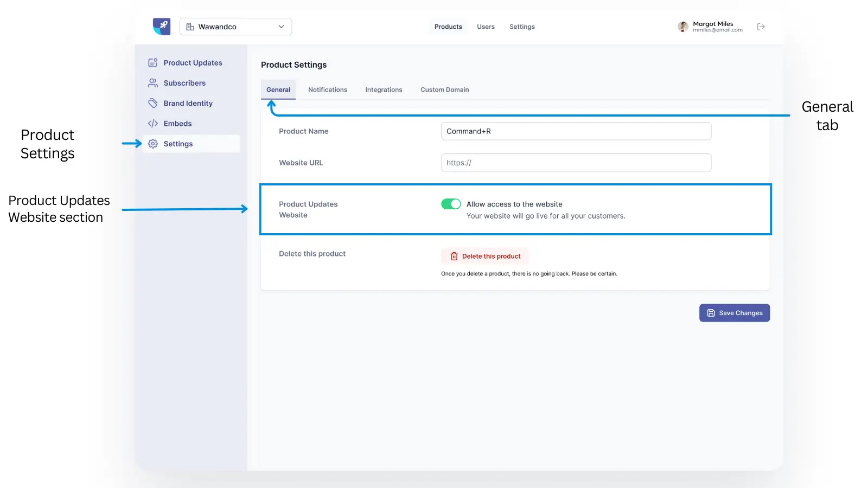Expand the organization selector chevron
Image resolution: width=868 pixels, height=488 pixels.
coord(281,26)
